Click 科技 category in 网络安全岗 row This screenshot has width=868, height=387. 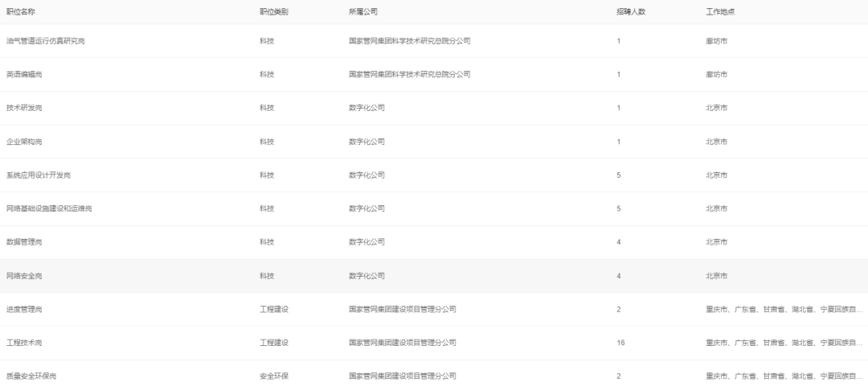pos(267,276)
